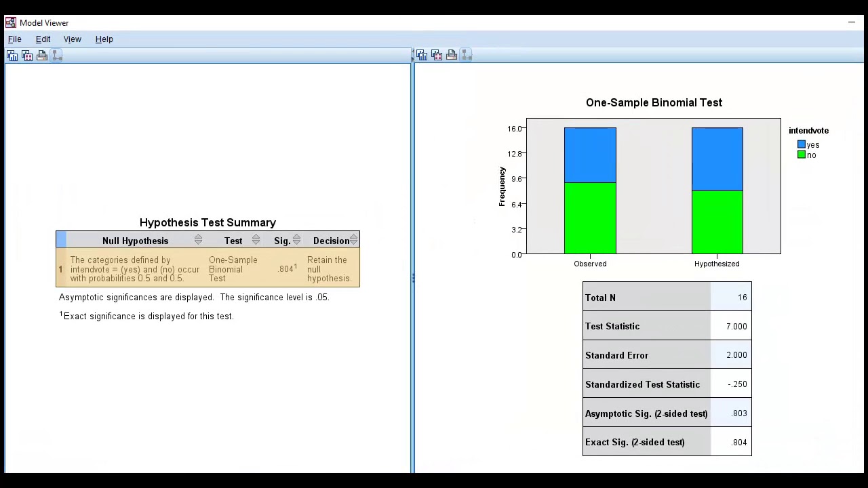The width and height of the screenshot is (868, 488).
Task: Click the Decision column header
Action: (x=331, y=241)
